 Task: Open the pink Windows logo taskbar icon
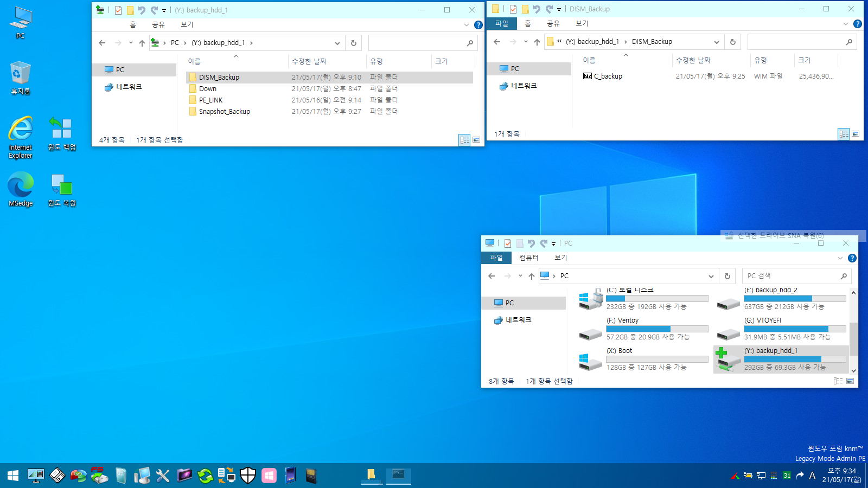[269, 476]
